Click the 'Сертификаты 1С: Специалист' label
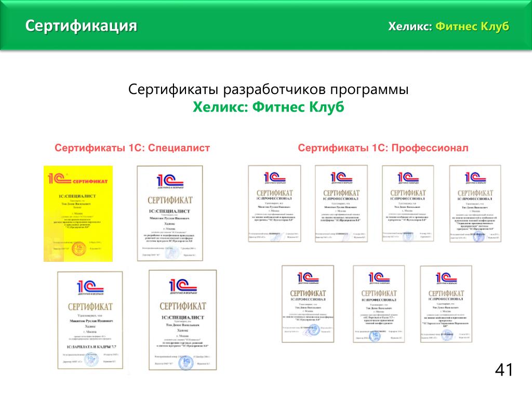Screen dimensions: 532x399 click(132, 148)
